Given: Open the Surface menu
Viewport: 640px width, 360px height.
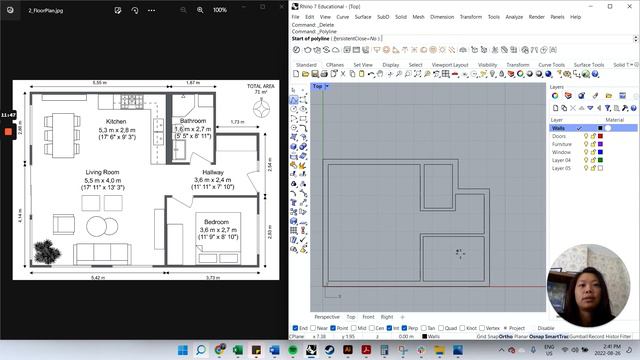Looking at the screenshot, I should (x=363, y=17).
